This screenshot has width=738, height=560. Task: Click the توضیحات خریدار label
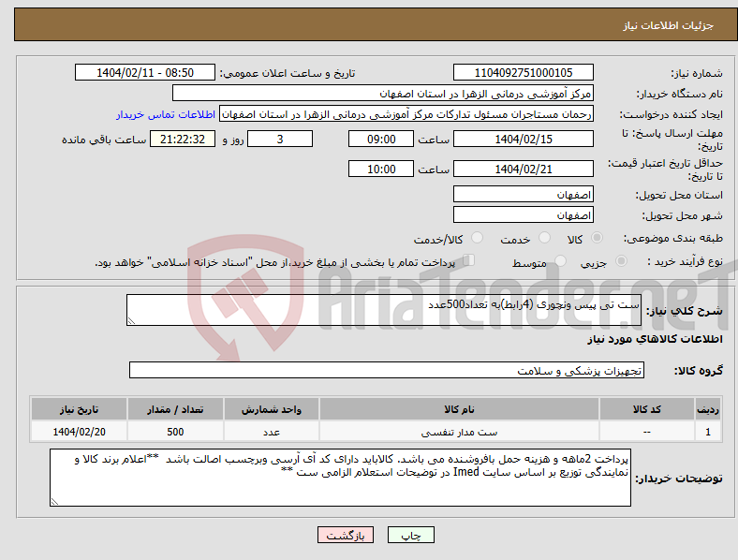[679, 479]
